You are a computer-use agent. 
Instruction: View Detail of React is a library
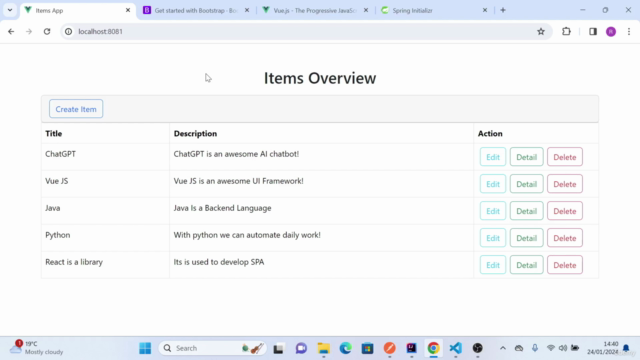click(527, 265)
